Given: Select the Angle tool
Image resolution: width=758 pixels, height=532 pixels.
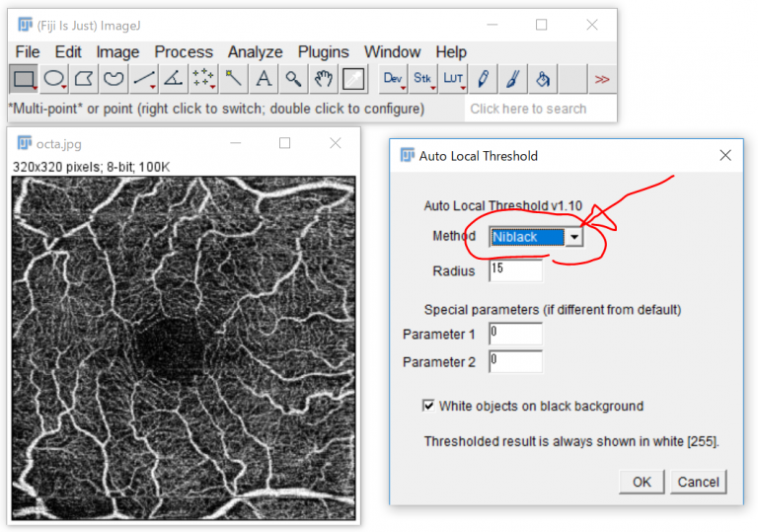Looking at the screenshot, I should pyautogui.click(x=174, y=79).
